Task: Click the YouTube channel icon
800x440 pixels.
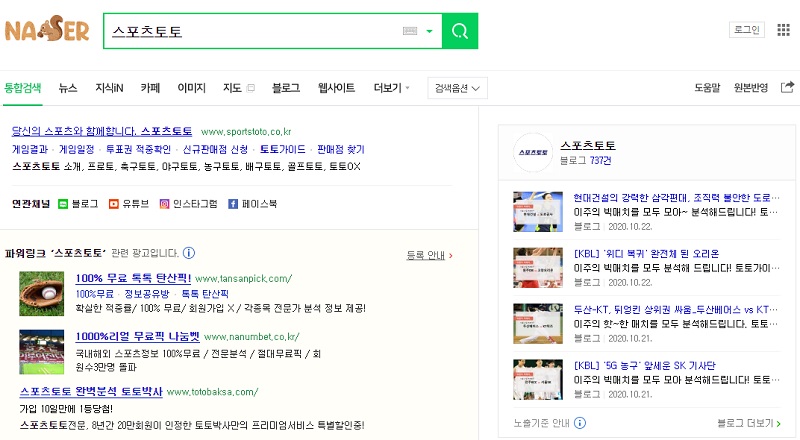Action: [114, 204]
